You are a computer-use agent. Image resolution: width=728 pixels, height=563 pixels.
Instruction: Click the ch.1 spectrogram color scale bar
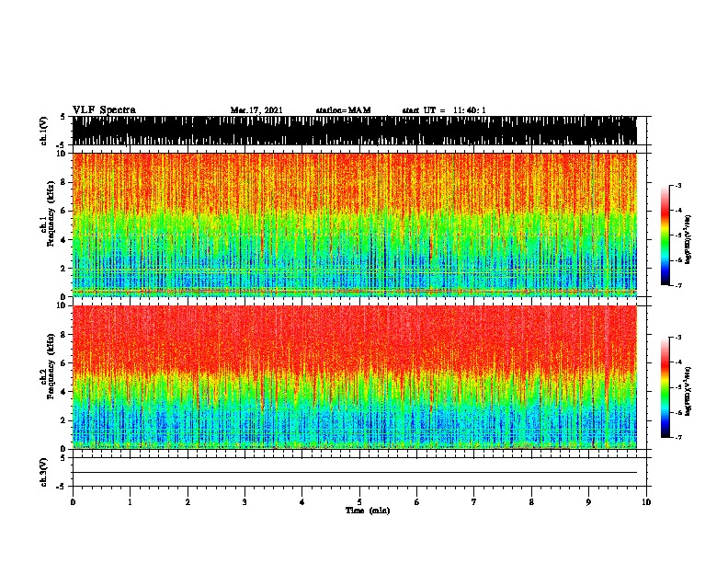[x=665, y=236]
